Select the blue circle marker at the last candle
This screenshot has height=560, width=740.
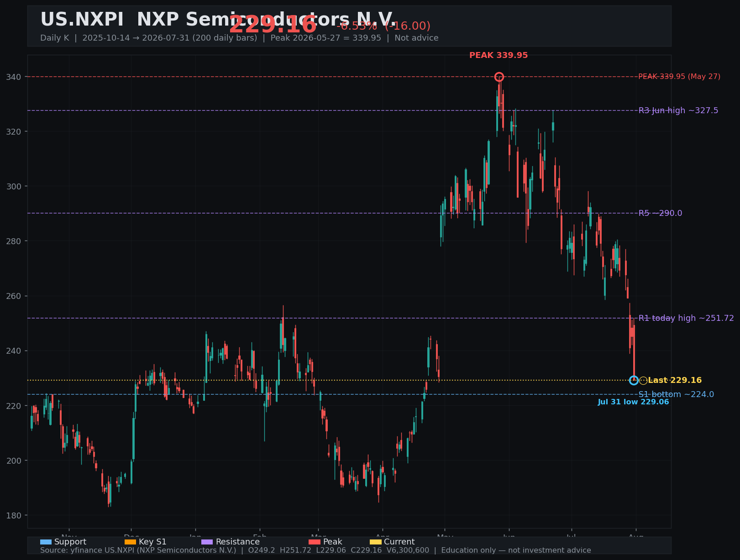(x=634, y=380)
